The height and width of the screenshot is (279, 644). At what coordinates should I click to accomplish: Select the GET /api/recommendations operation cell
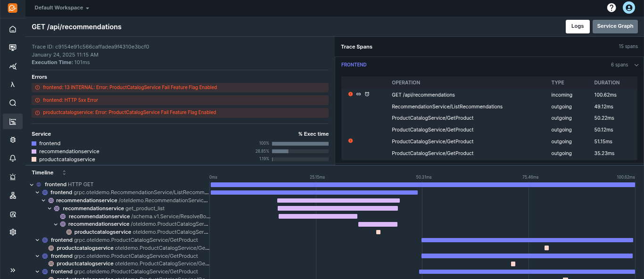423,95
